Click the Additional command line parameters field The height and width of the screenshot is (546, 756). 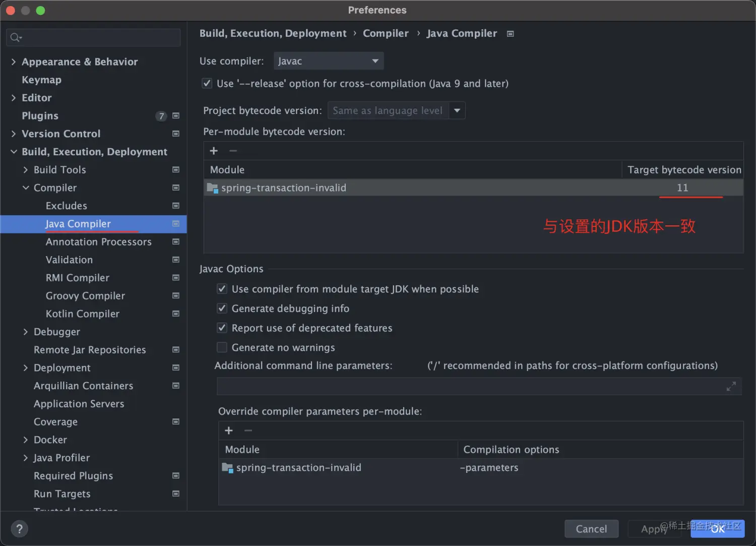(x=479, y=386)
